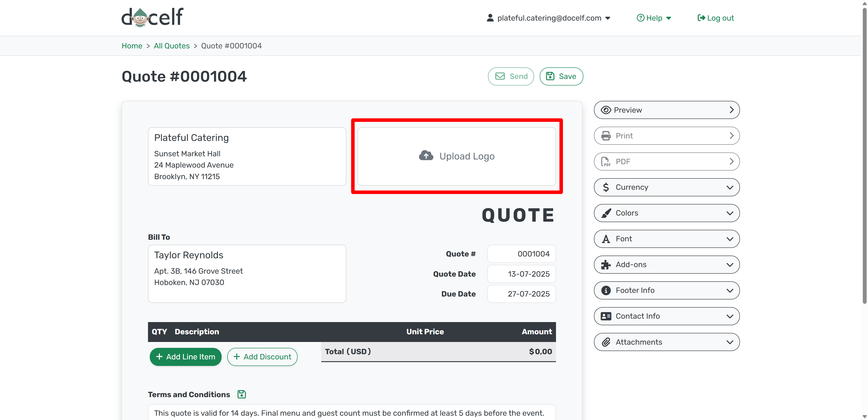Click the Preview eye icon

pyautogui.click(x=605, y=110)
